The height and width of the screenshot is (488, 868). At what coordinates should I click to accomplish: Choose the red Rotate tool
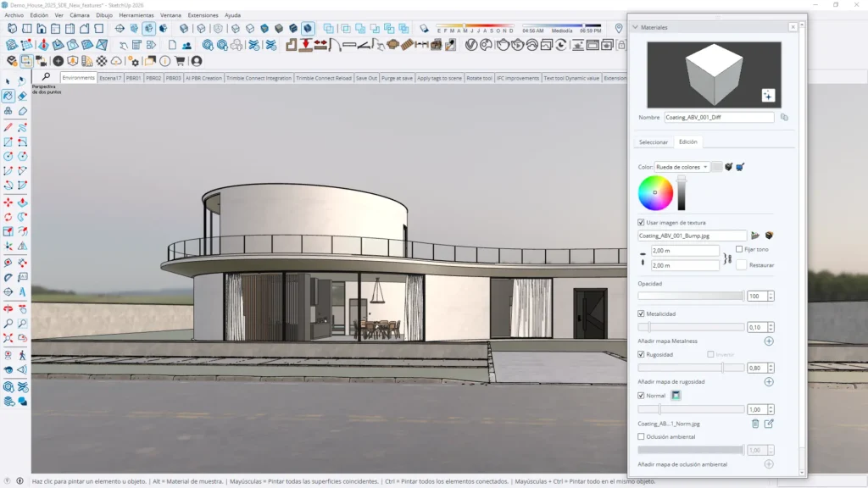tap(8, 217)
